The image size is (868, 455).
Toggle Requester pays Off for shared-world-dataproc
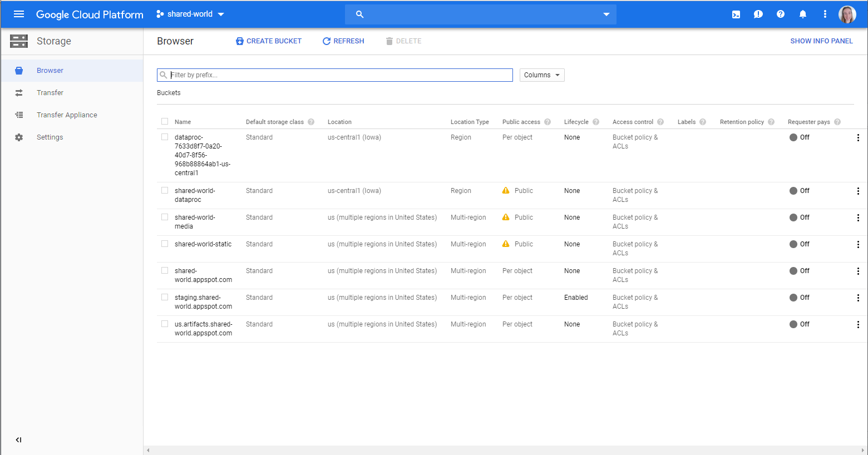coord(800,191)
